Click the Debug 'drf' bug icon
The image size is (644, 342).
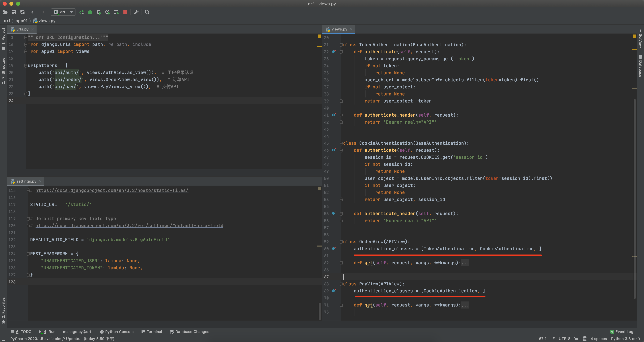coord(90,12)
